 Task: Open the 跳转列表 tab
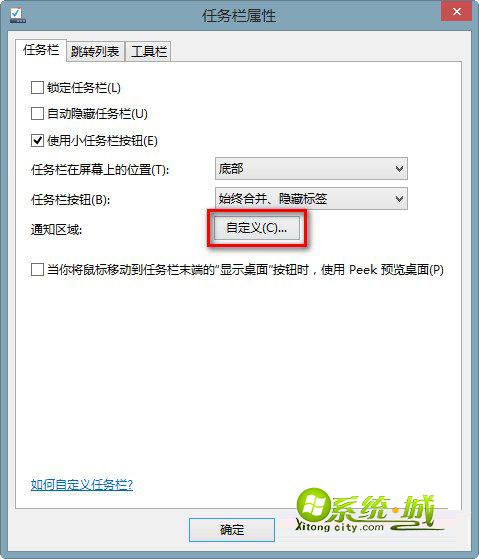click(x=95, y=52)
